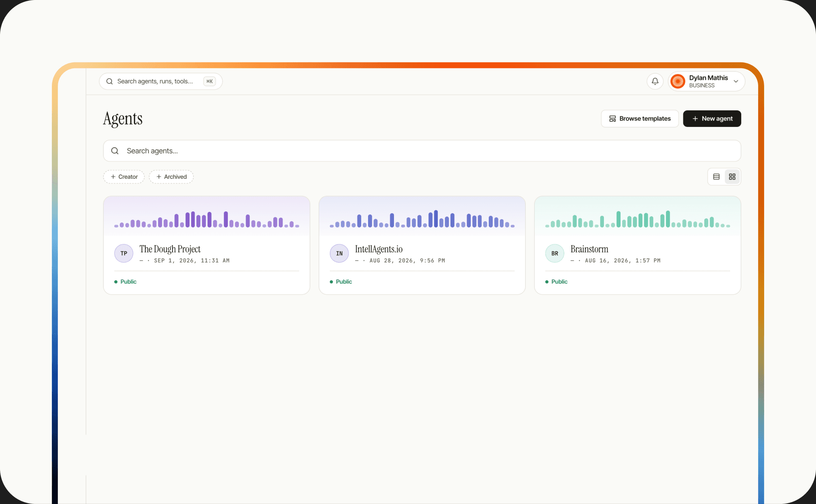The image size is (816, 504).
Task: Switch to list view layout
Action: (716, 177)
